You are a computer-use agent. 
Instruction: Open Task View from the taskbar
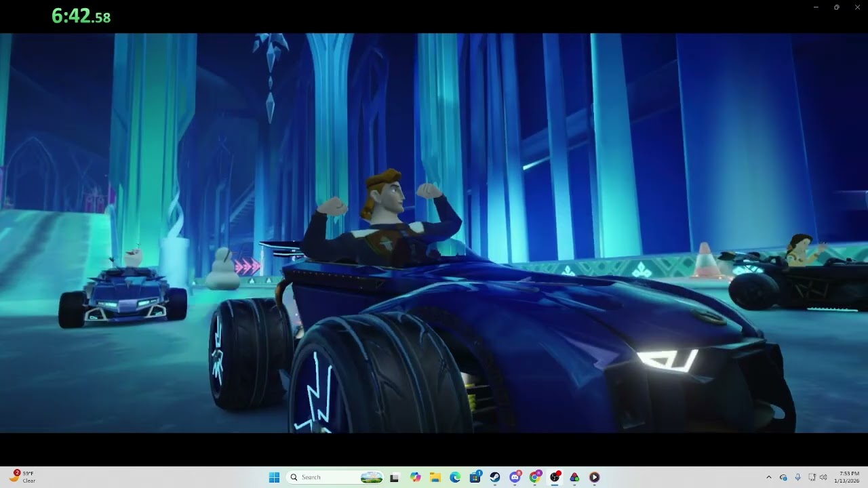pyautogui.click(x=394, y=477)
